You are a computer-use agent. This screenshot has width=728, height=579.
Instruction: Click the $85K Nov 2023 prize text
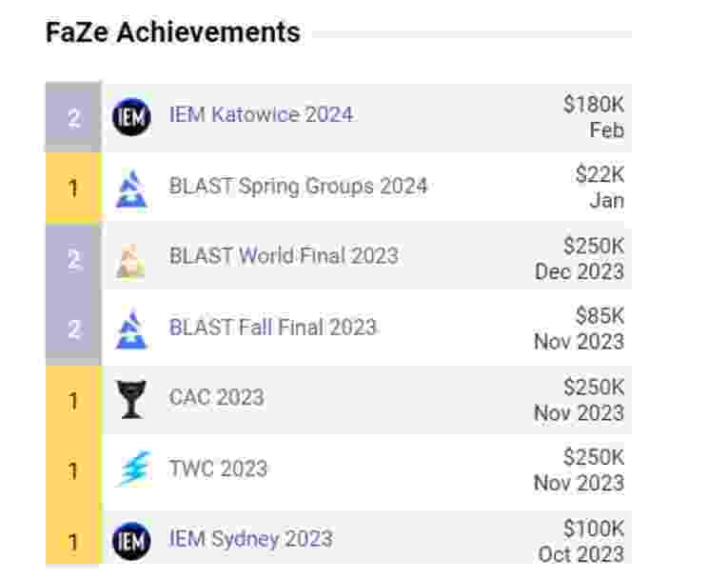579,329
